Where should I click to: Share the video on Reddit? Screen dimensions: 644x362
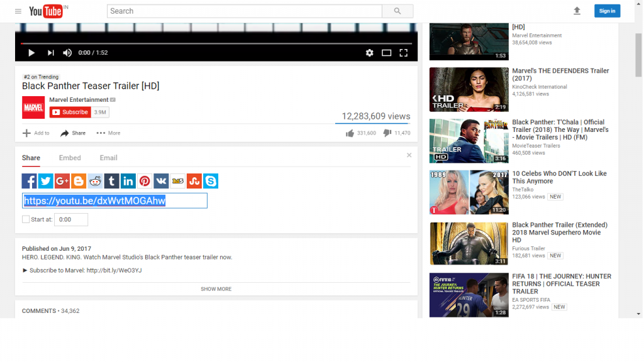(x=95, y=181)
